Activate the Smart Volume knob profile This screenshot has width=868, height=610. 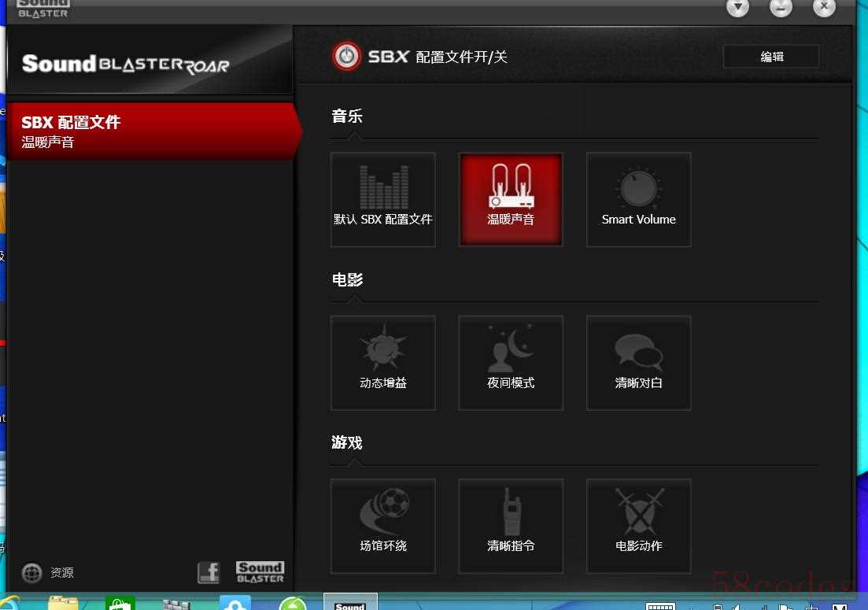(x=639, y=199)
